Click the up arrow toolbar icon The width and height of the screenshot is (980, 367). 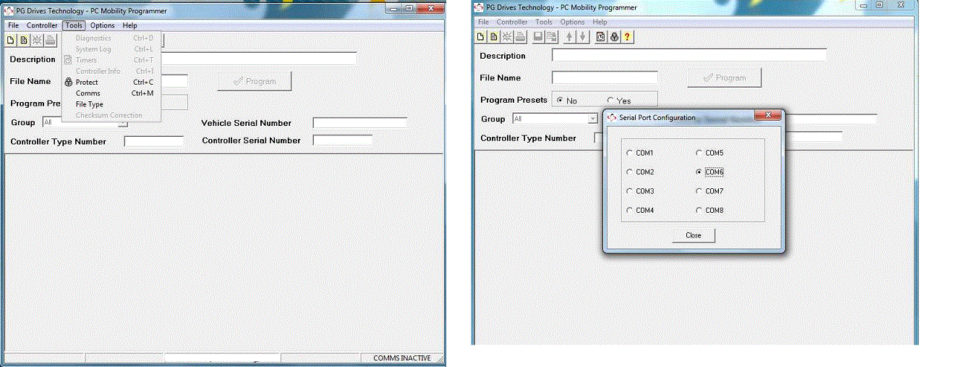(x=569, y=37)
